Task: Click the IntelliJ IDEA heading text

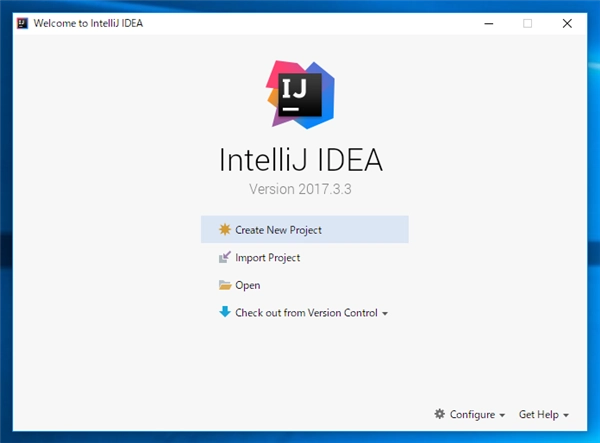Action: tap(301, 160)
